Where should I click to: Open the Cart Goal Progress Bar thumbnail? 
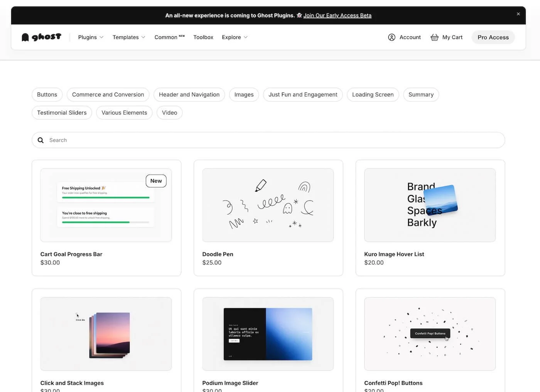(106, 205)
